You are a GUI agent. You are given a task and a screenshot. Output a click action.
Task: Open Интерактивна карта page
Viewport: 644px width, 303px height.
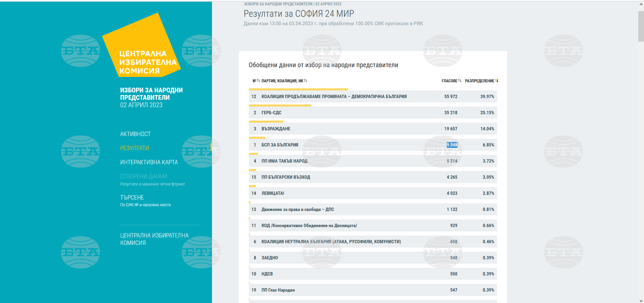tap(149, 162)
